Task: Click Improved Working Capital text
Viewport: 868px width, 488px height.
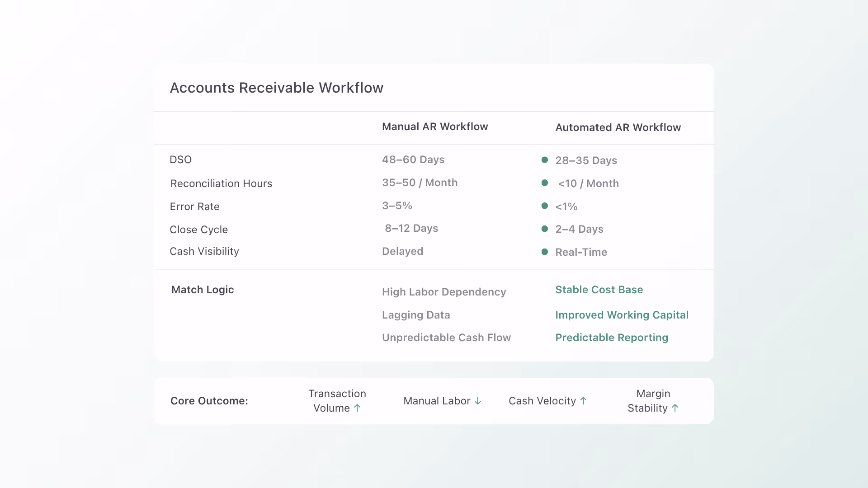Action: click(622, 315)
